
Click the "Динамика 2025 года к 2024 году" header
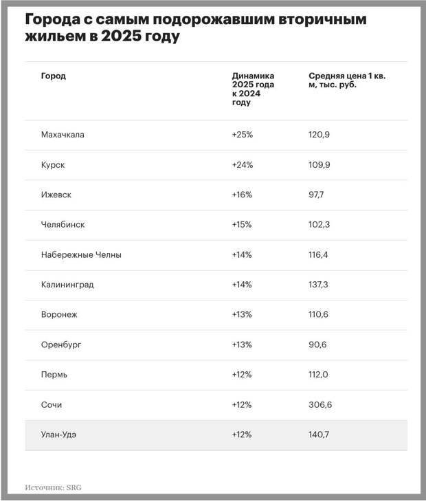click(x=253, y=89)
